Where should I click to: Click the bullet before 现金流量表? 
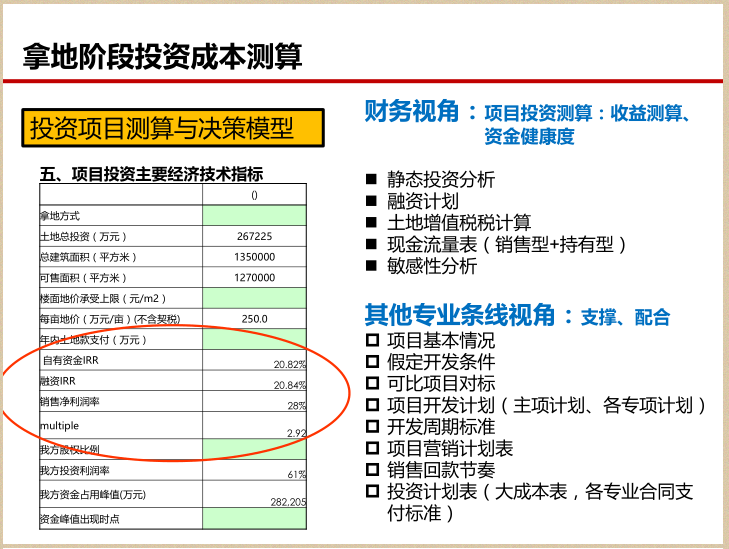click(x=371, y=244)
